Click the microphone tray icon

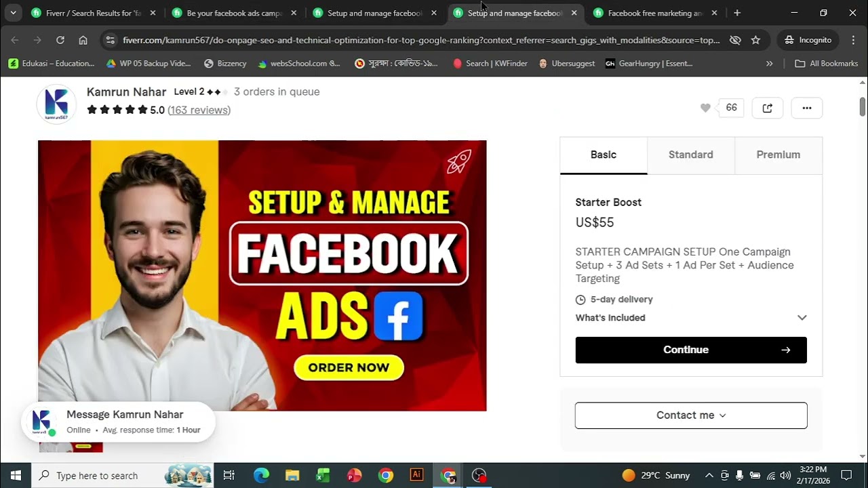740,475
